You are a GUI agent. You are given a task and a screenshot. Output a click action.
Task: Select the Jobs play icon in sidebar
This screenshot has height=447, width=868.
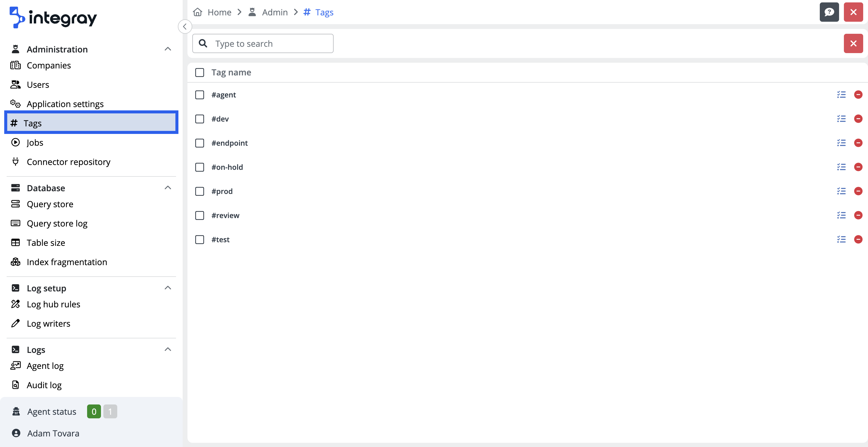(15, 142)
